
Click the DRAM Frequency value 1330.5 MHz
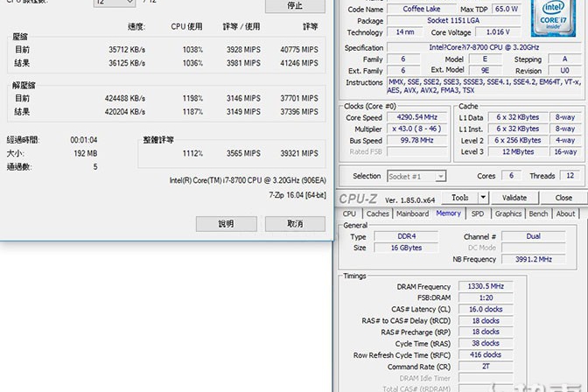pos(486,286)
